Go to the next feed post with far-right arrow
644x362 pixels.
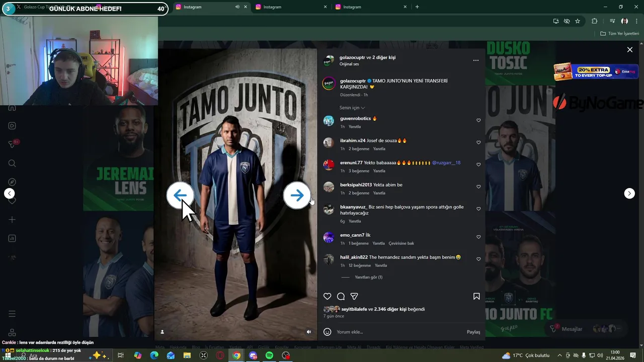click(x=629, y=194)
